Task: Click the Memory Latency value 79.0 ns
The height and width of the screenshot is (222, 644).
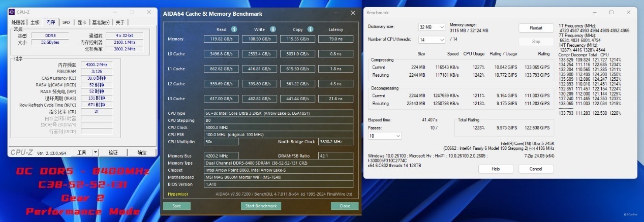Action: (335, 39)
